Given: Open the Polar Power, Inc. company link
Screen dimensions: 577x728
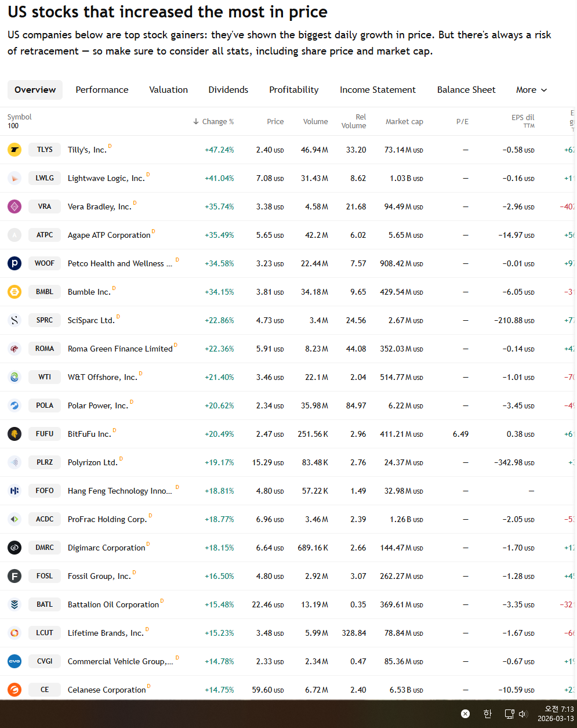Looking at the screenshot, I should 98,405.
